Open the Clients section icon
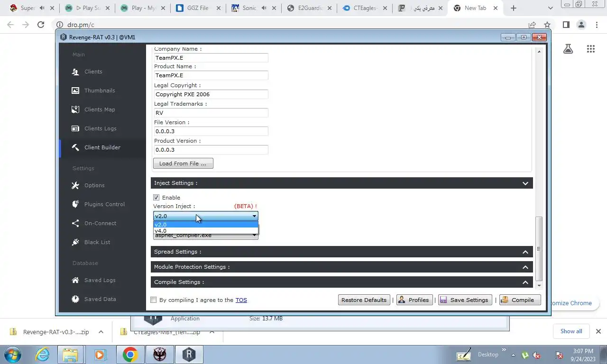 (75, 72)
